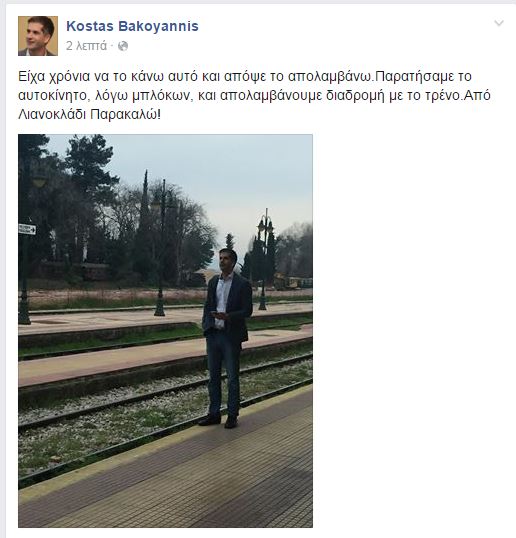
Task: Click the word 'Λιανοκλάδι' in the post text
Action: [x=52, y=115]
